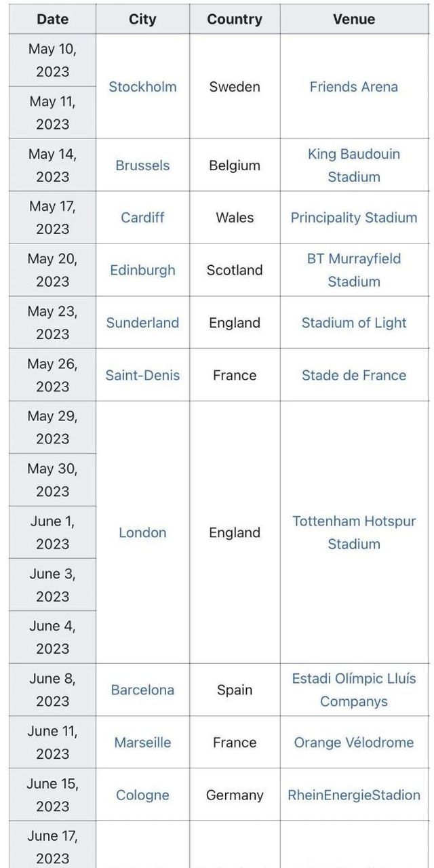Open Stade de France link
The height and width of the screenshot is (868, 434).
pyautogui.click(x=353, y=375)
